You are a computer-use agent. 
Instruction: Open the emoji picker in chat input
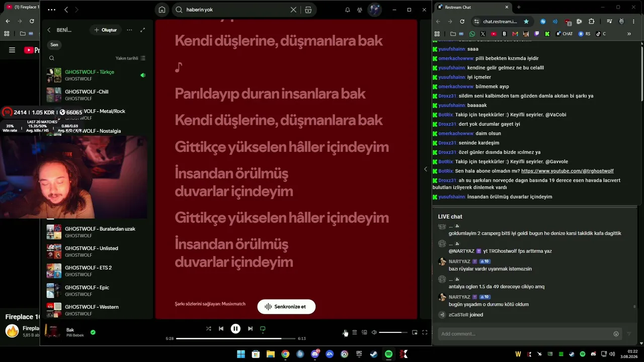pyautogui.click(x=616, y=334)
